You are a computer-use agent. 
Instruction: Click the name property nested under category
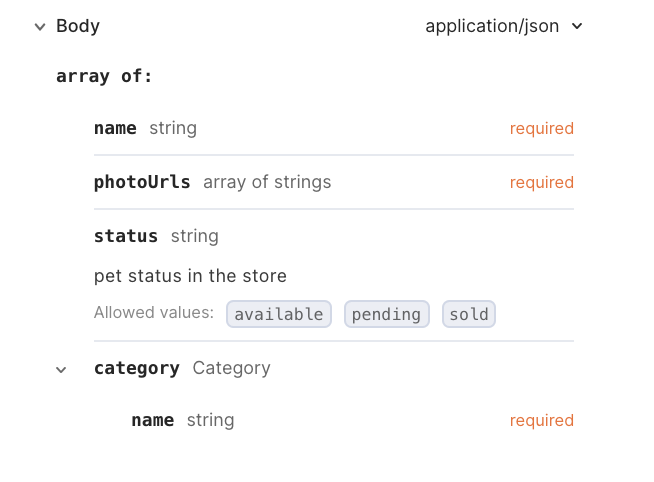coord(153,420)
